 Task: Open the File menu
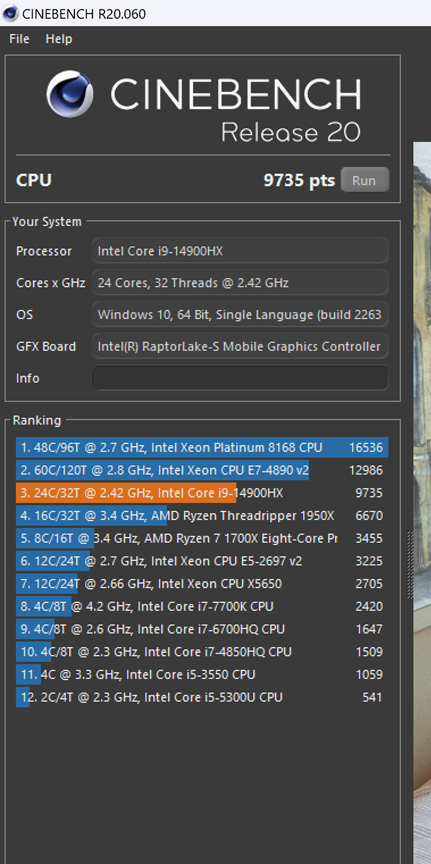[19, 39]
